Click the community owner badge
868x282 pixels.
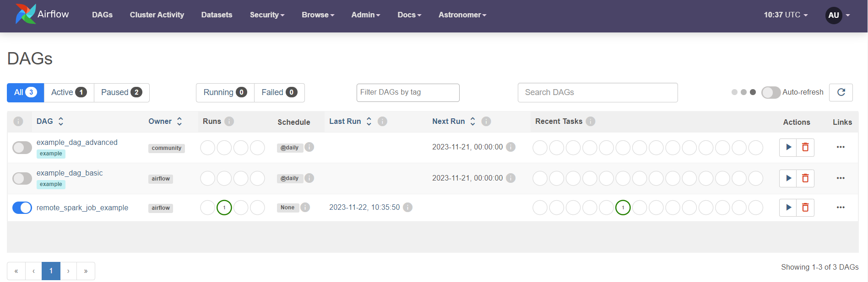click(167, 148)
